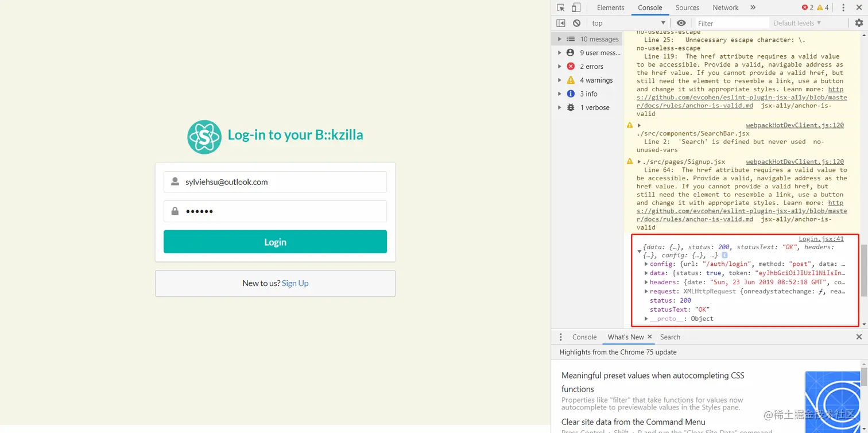This screenshot has height=433, width=868.
Task: Toggle the device toolbar icon
Action: click(576, 7)
